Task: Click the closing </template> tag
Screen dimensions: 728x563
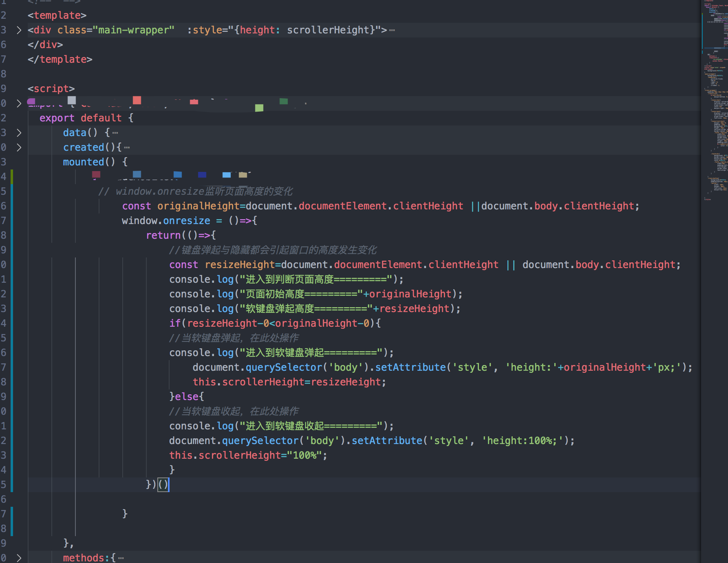Action: [60, 59]
